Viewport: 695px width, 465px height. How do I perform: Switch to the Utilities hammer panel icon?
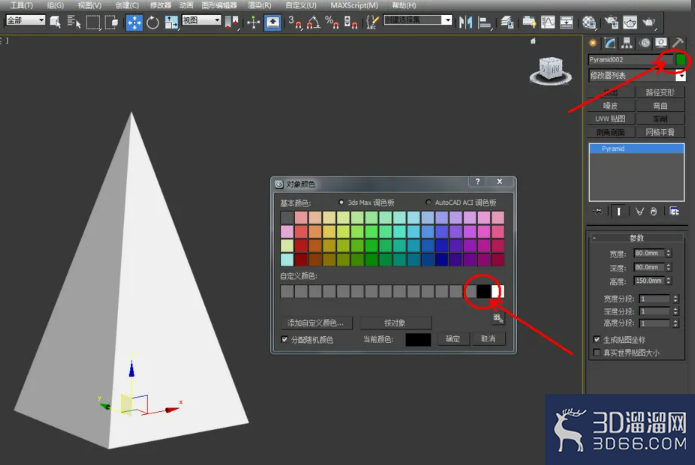678,43
